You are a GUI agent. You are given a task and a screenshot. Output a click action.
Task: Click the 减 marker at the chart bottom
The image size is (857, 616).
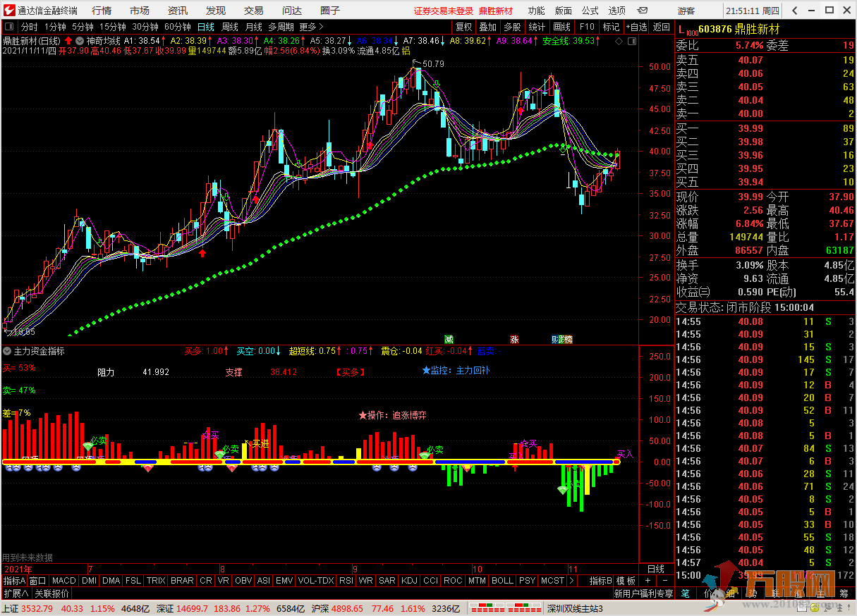(x=449, y=339)
